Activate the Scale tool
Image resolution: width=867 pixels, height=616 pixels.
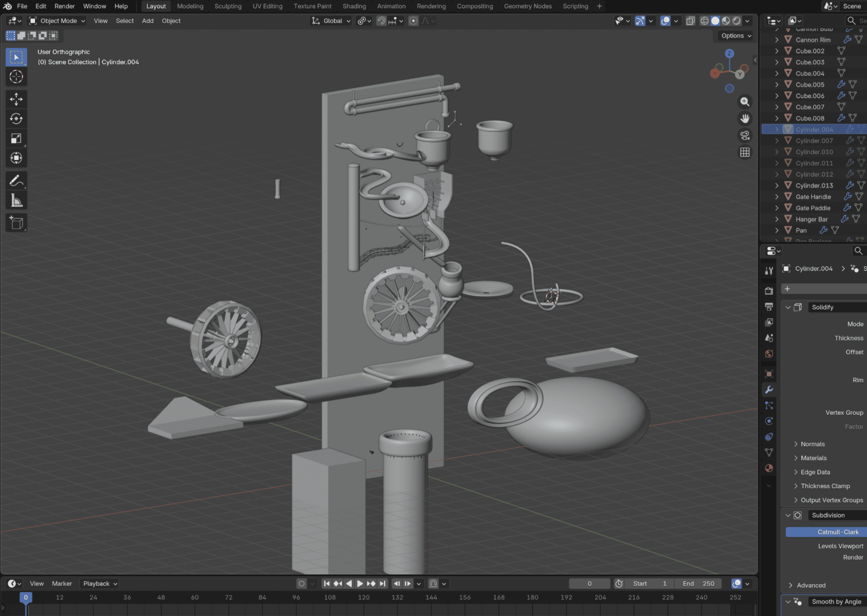click(16, 138)
